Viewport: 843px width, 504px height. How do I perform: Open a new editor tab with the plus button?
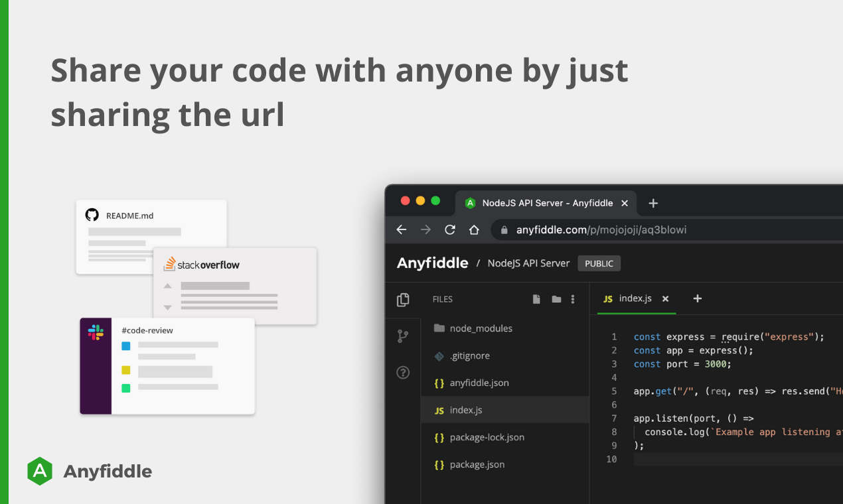[x=697, y=299]
